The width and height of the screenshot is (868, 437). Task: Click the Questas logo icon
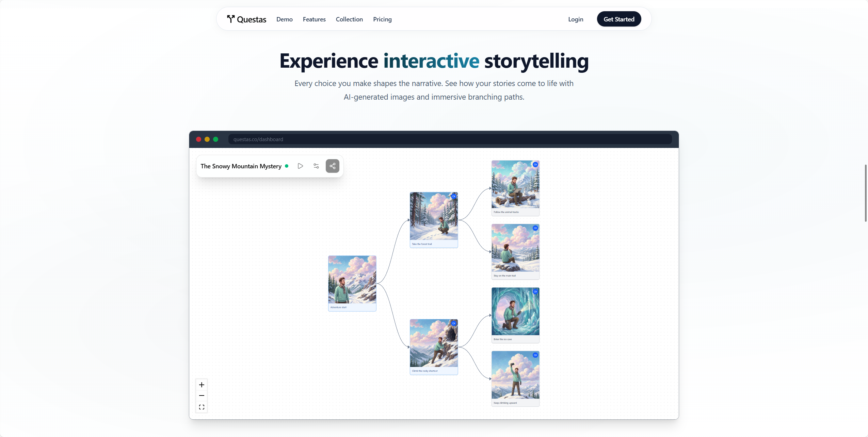231,19
